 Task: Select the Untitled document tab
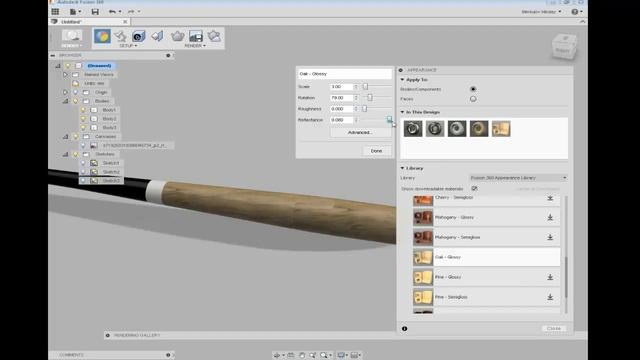click(x=89, y=22)
